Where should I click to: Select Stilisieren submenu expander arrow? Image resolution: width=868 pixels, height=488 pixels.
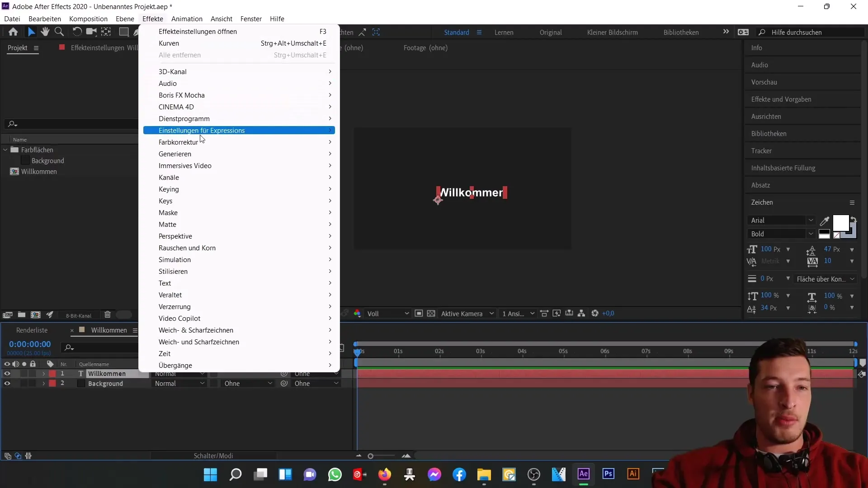(x=331, y=271)
